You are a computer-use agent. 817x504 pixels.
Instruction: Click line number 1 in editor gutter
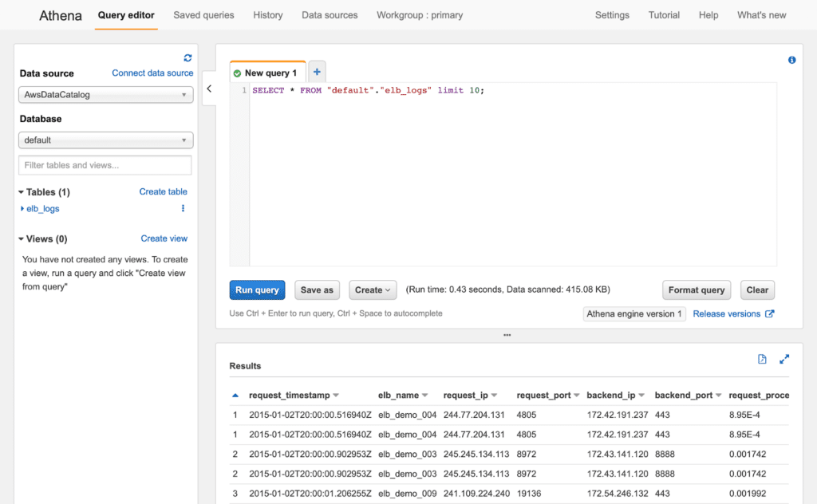(244, 90)
